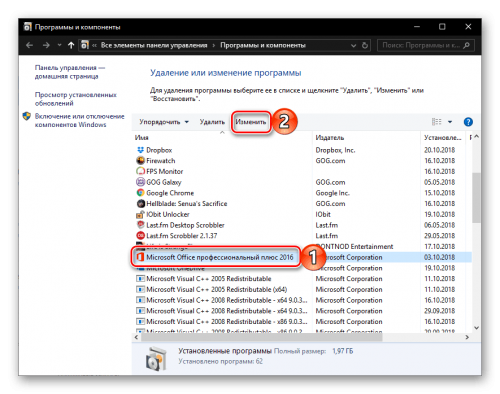The width and height of the screenshot is (500, 394).
Task: Click the Удалить toolbar button
Action: (212, 122)
